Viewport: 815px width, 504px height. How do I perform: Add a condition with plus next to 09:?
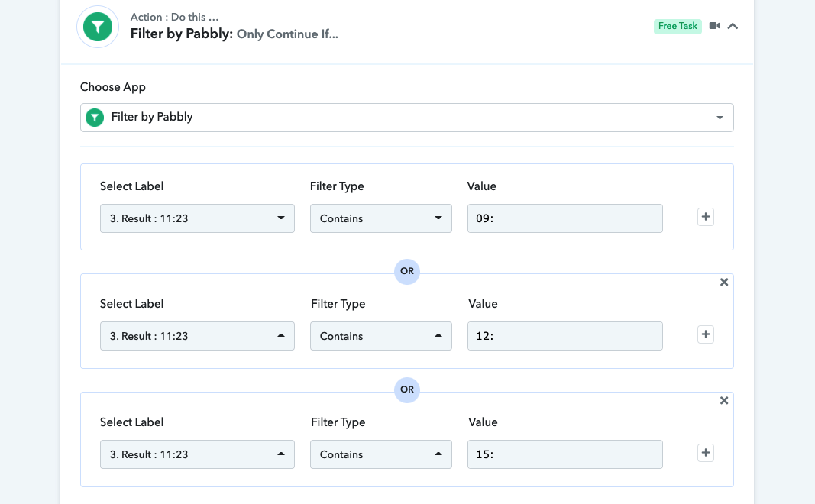pyautogui.click(x=705, y=217)
